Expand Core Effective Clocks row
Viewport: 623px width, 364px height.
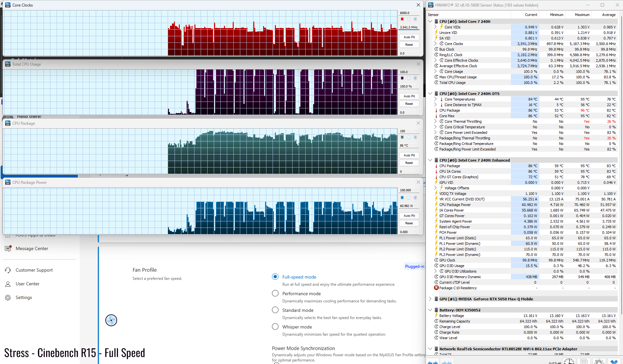[435, 60]
